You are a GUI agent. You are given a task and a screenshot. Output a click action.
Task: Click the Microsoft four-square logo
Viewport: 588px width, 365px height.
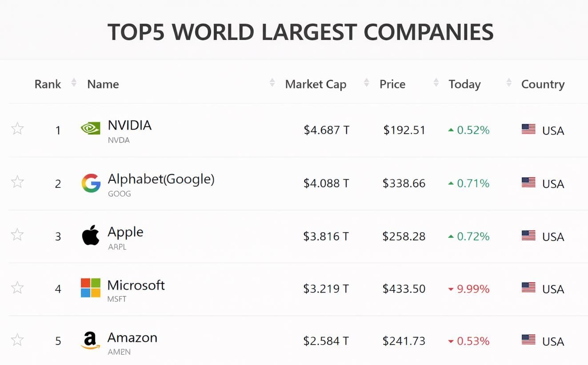click(x=91, y=288)
